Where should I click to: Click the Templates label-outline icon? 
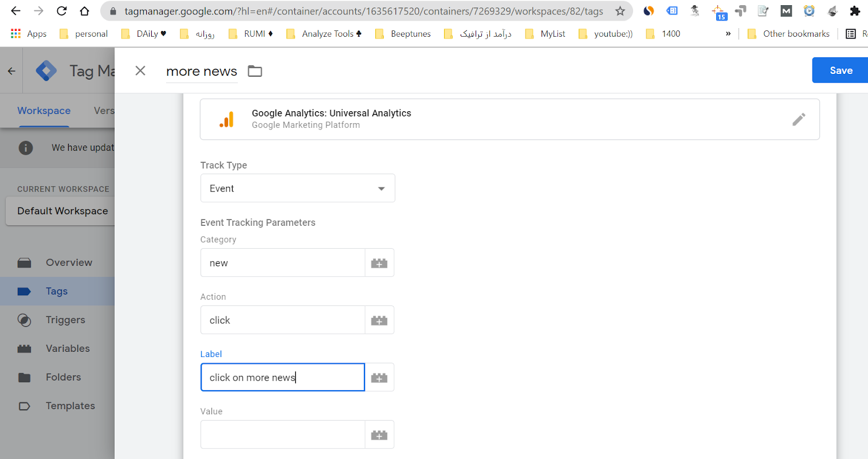pos(24,406)
